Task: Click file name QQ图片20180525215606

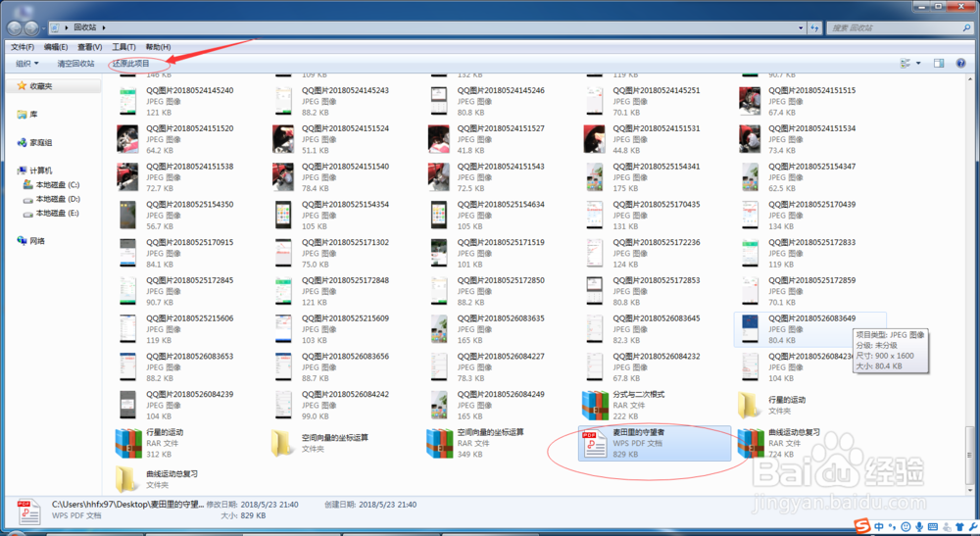Action: [190, 318]
